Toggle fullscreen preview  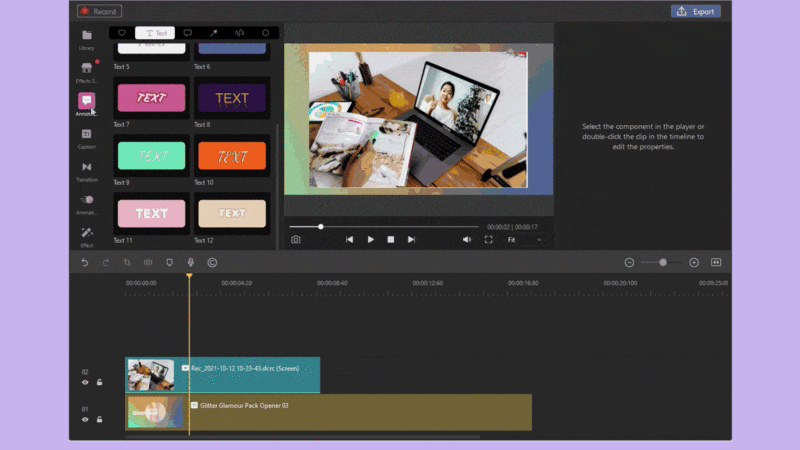tap(488, 239)
